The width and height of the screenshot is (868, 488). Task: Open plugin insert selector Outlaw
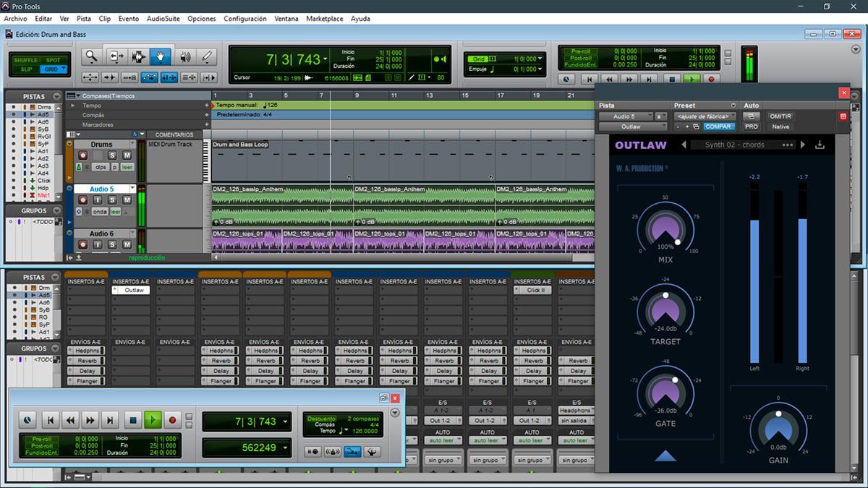(632, 127)
